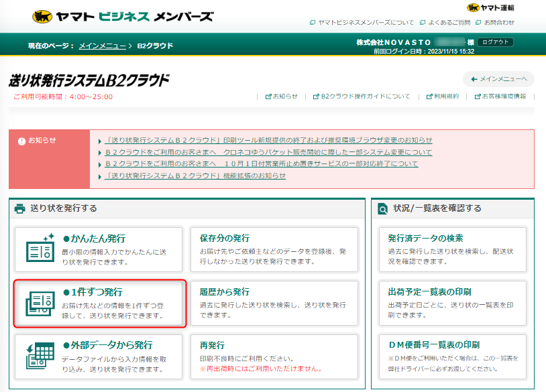The image size is (546, 392).
Task: Click the arrow bullet before 印刷ツール notice
Action: coord(99,141)
